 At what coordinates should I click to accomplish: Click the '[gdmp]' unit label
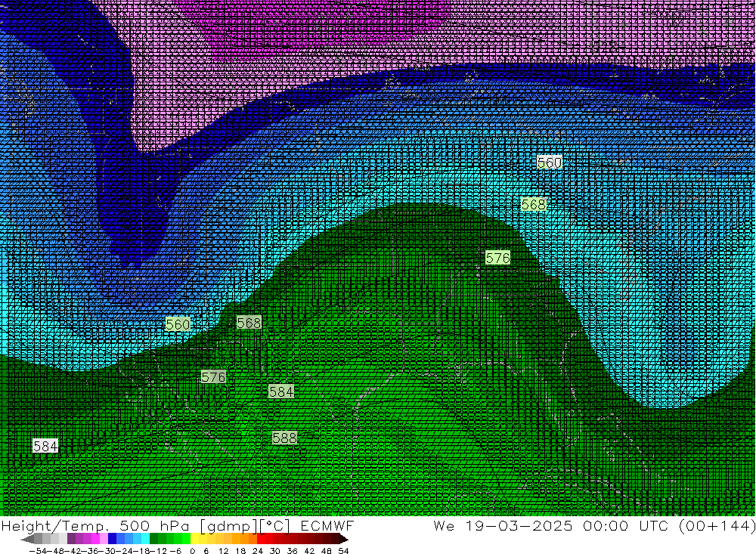(x=228, y=525)
